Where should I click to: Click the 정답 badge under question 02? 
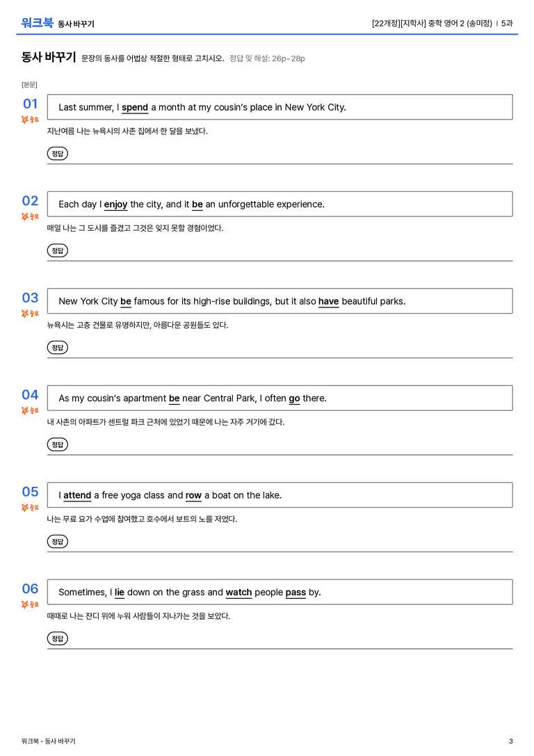pyautogui.click(x=57, y=250)
